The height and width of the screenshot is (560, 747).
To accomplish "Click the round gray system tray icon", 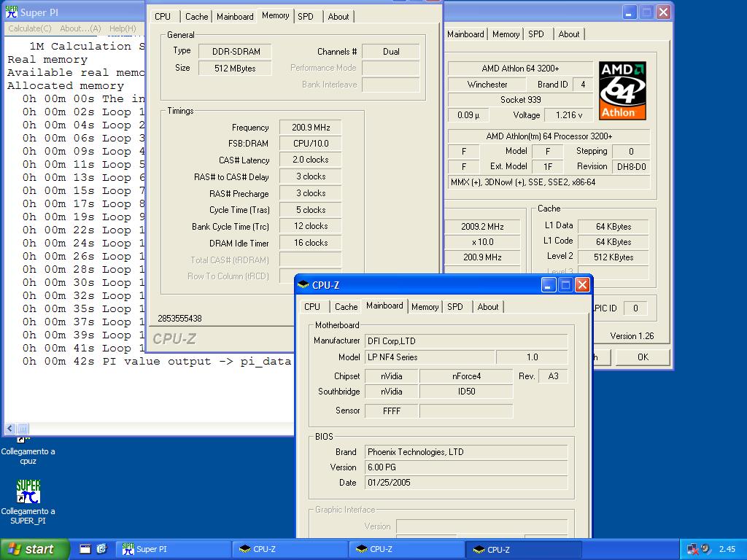I will click(x=705, y=549).
